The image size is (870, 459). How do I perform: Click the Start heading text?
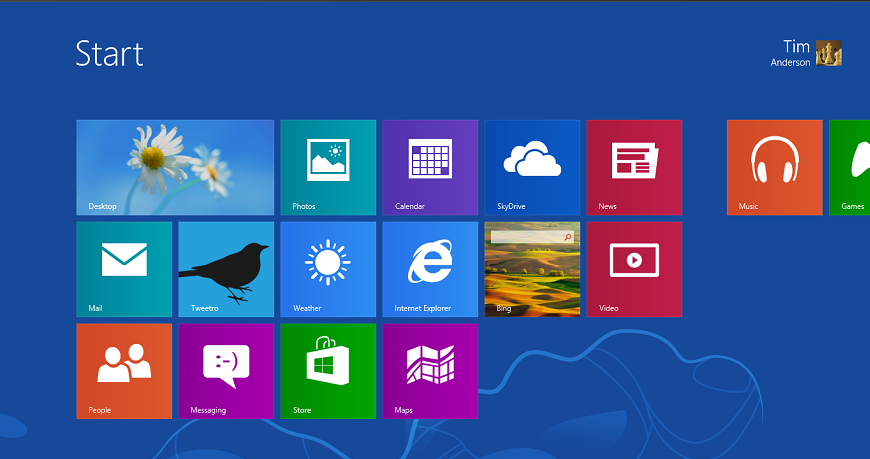click(109, 54)
